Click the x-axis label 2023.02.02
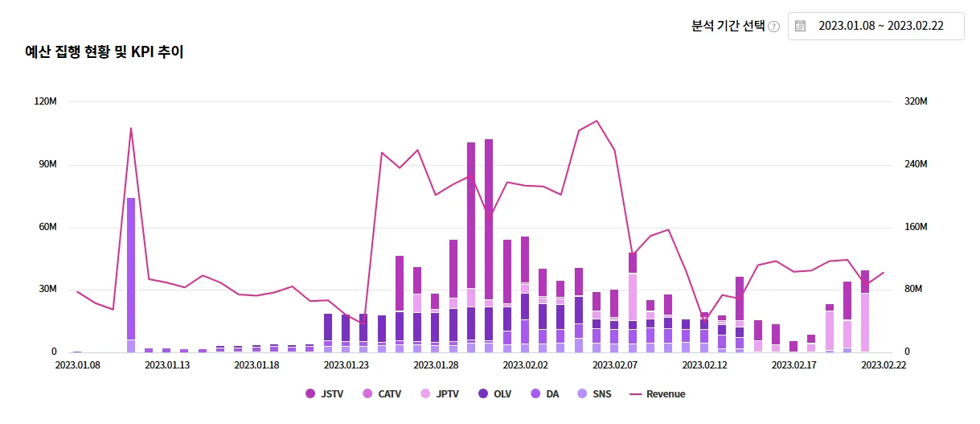Image resolution: width=980 pixels, height=424 pixels. click(x=526, y=364)
